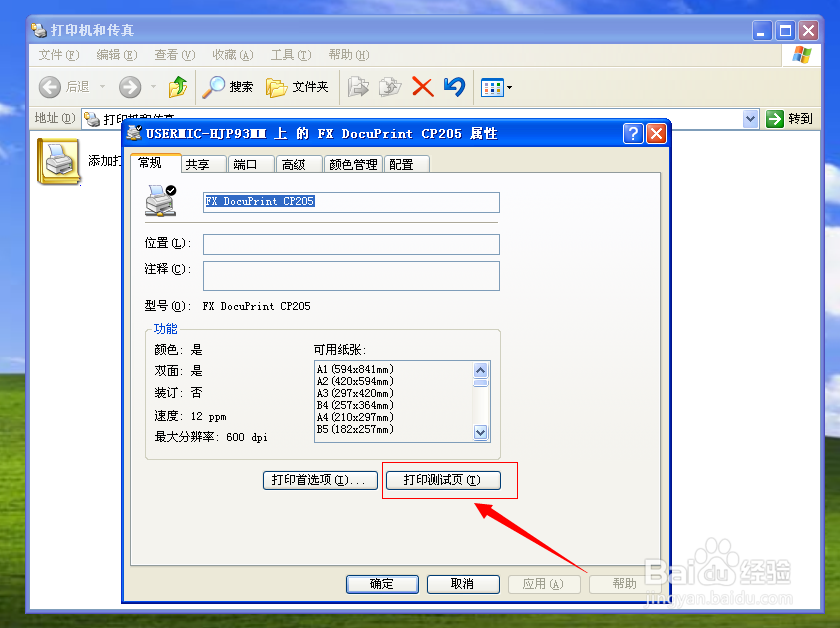Click the 确定 button
Image resolution: width=840 pixels, height=628 pixels.
(382, 584)
